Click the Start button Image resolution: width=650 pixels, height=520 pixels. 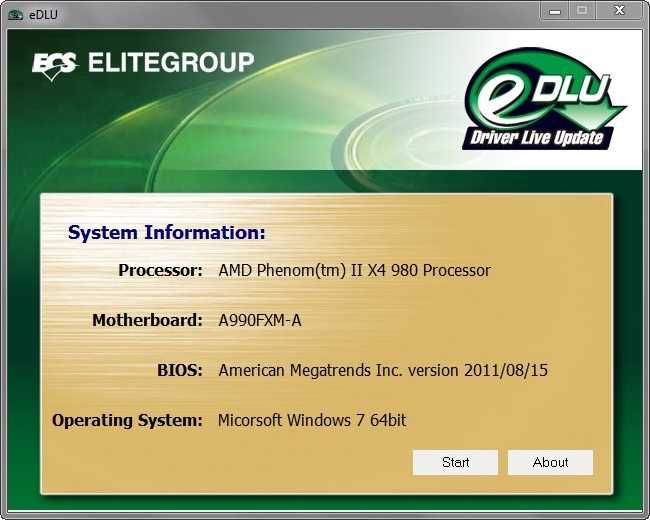(455, 462)
